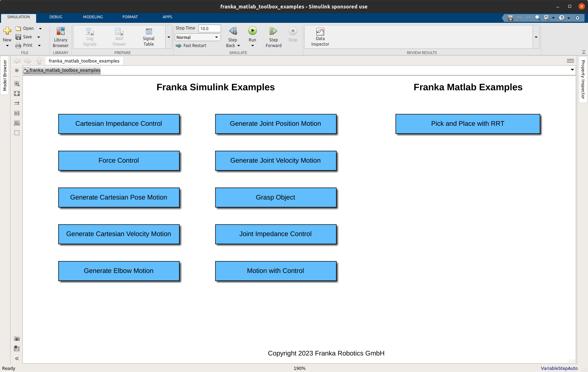
Task: Expand the Run options arrow
Action: click(253, 46)
